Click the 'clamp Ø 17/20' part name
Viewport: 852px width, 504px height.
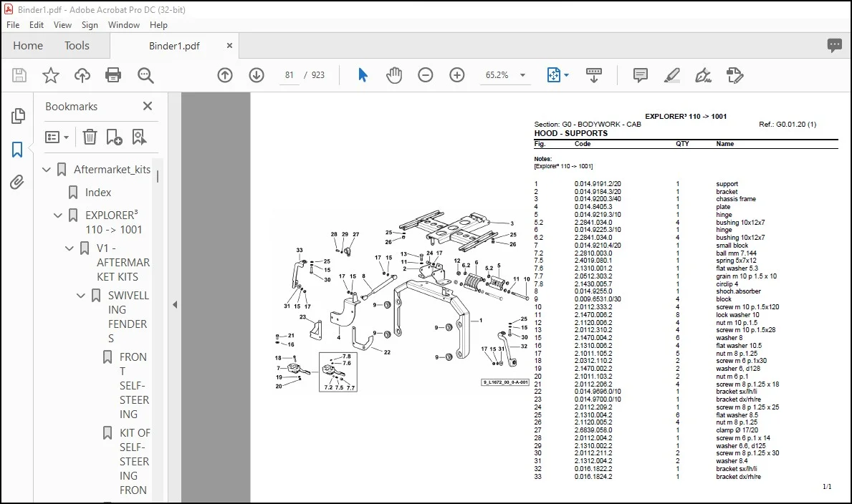tap(737, 430)
